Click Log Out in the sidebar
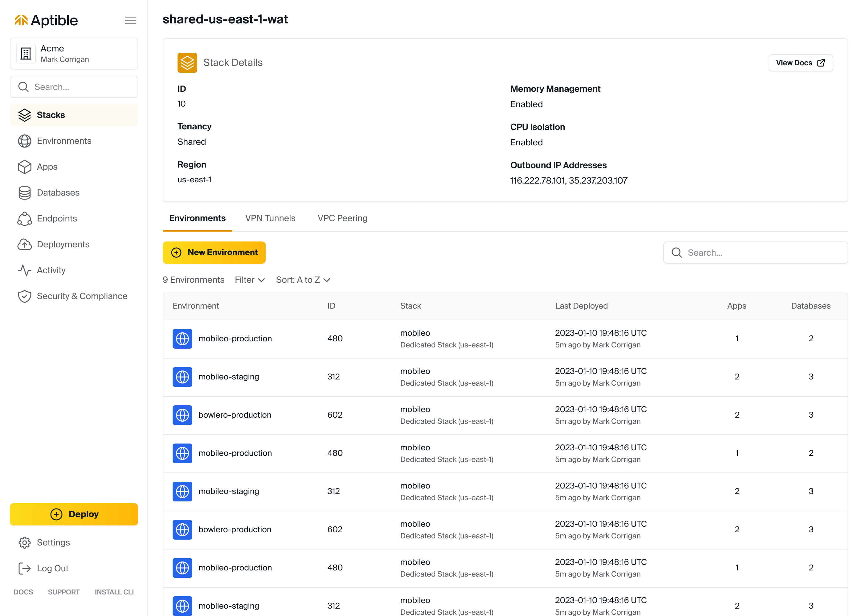 pos(74,569)
